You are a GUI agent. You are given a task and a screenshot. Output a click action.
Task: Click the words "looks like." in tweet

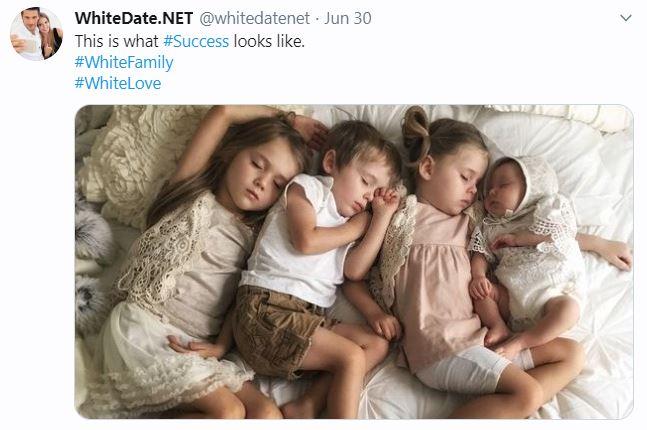coord(269,41)
